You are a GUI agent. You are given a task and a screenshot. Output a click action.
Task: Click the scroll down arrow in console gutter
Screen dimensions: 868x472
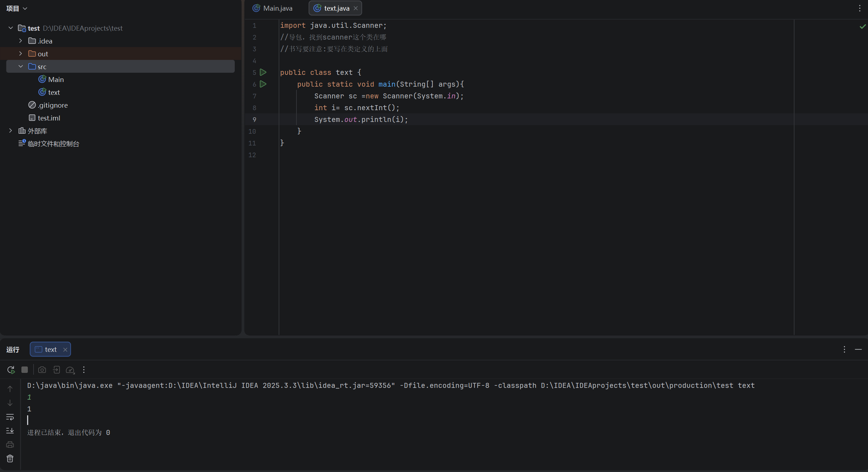[x=10, y=402]
